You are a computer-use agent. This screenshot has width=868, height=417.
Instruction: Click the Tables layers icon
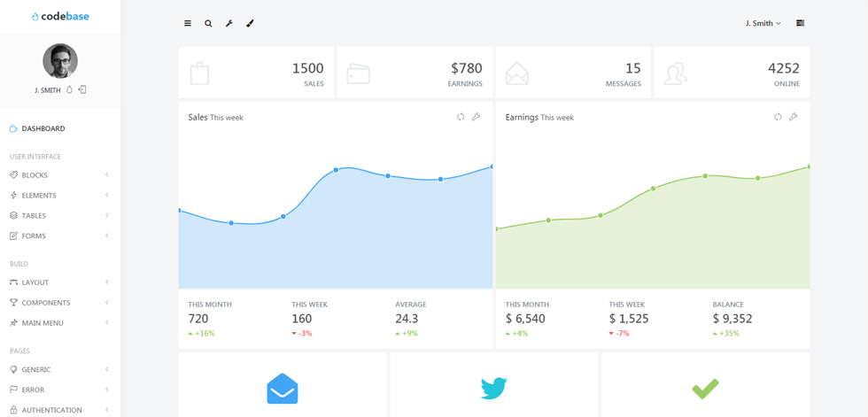click(14, 216)
